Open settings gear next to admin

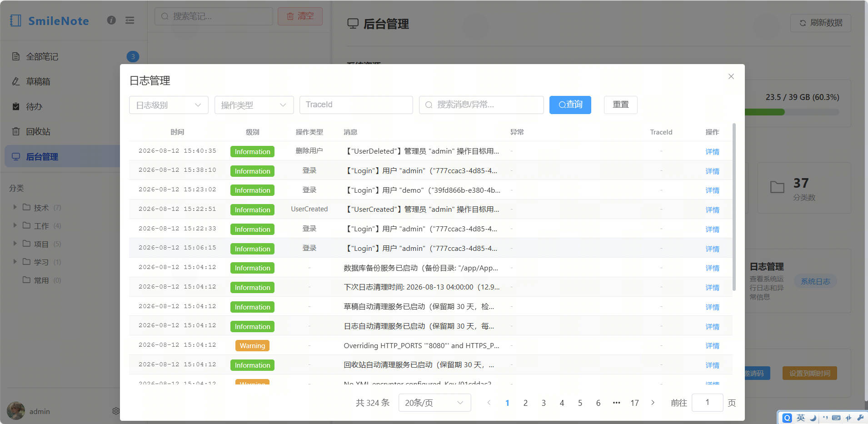point(116,411)
